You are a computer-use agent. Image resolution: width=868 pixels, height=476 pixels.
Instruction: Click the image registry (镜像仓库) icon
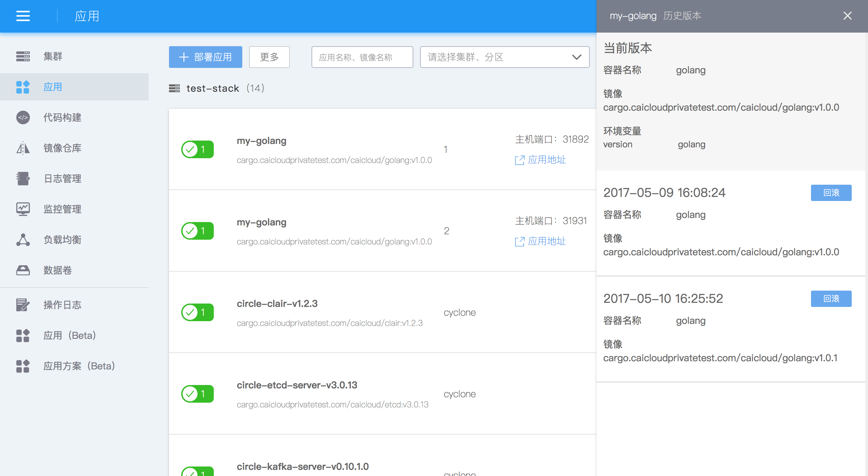click(x=23, y=148)
